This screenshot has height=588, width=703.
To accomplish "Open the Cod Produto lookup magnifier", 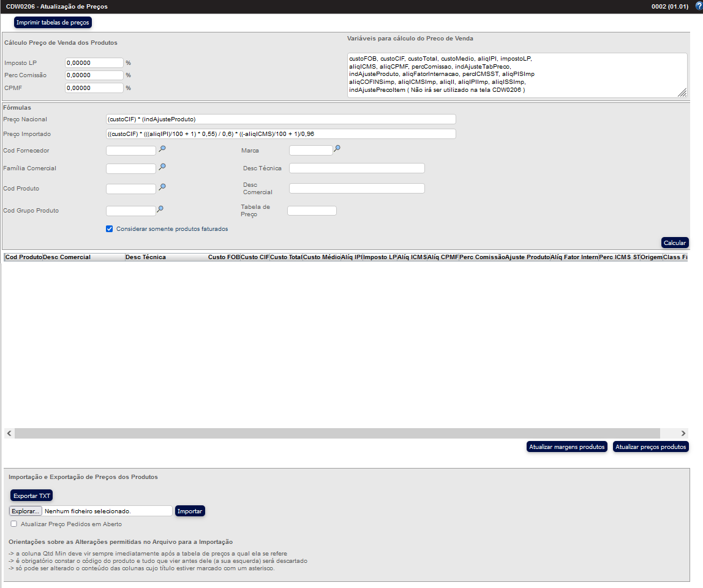I will pyautogui.click(x=162, y=187).
